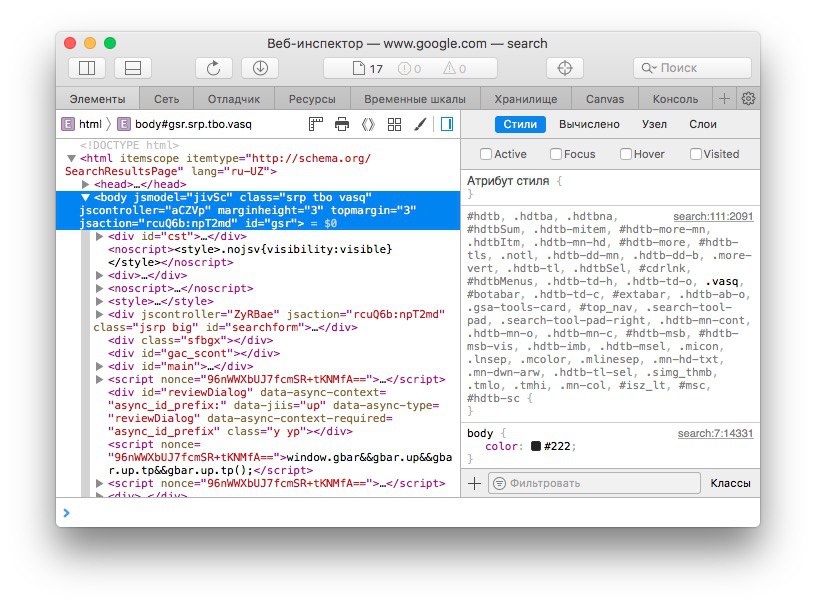Open the Canvas tab
The height and width of the screenshot is (607, 816).
point(605,98)
